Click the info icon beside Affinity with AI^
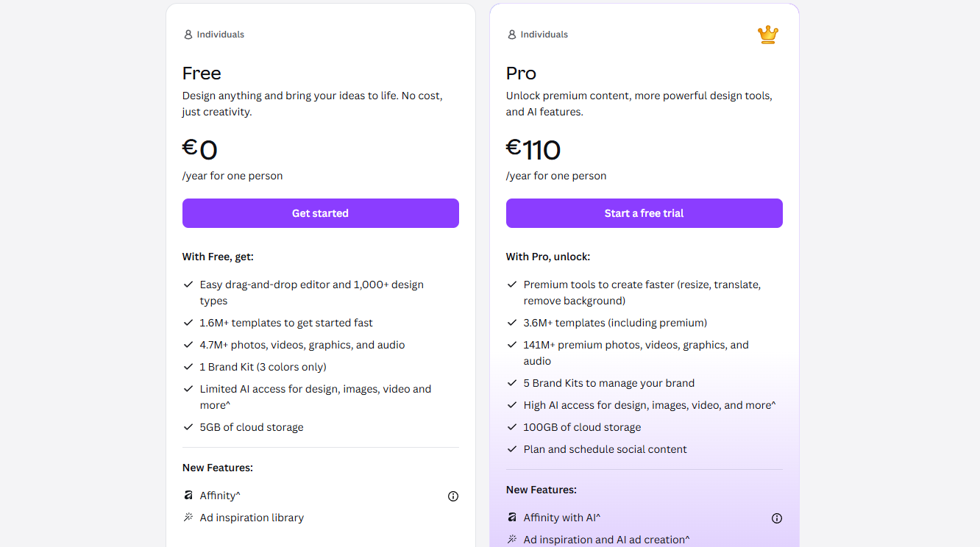 click(777, 518)
